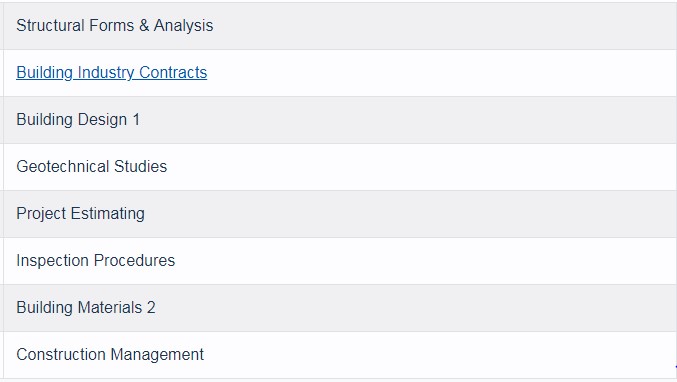
Task: Click the Inspection Procedures entry
Action: click(95, 260)
